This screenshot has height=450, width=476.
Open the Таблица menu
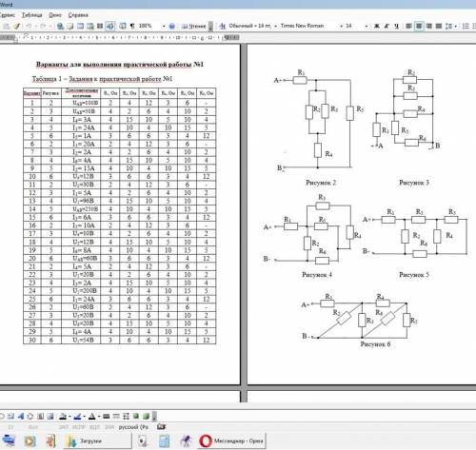[x=31, y=15]
